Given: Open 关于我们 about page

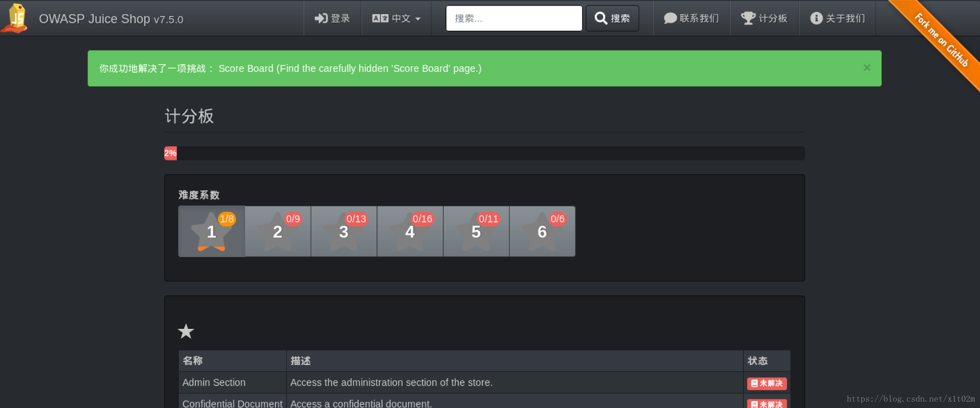Looking at the screenshot, I should coord(838,18).
